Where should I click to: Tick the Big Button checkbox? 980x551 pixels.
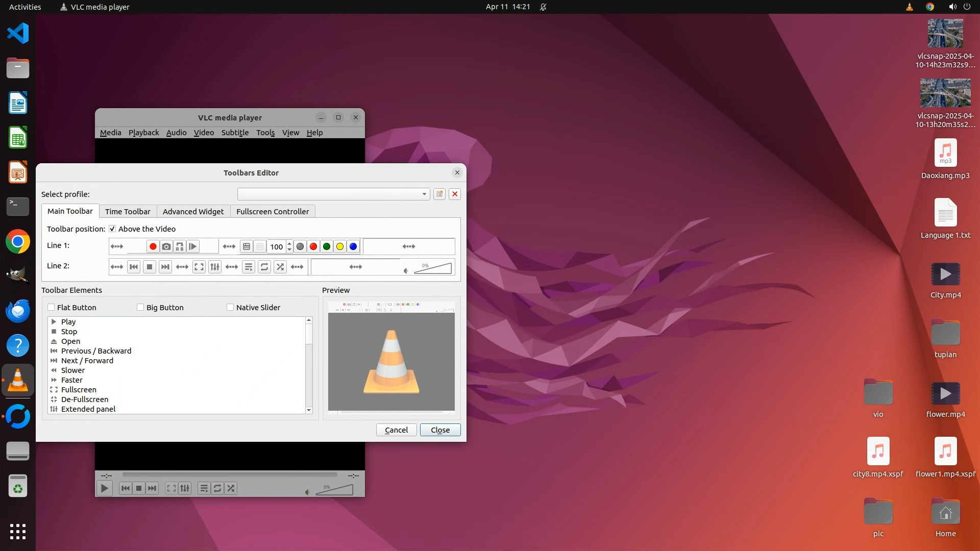pyautogui.click(x=140, y=307)
